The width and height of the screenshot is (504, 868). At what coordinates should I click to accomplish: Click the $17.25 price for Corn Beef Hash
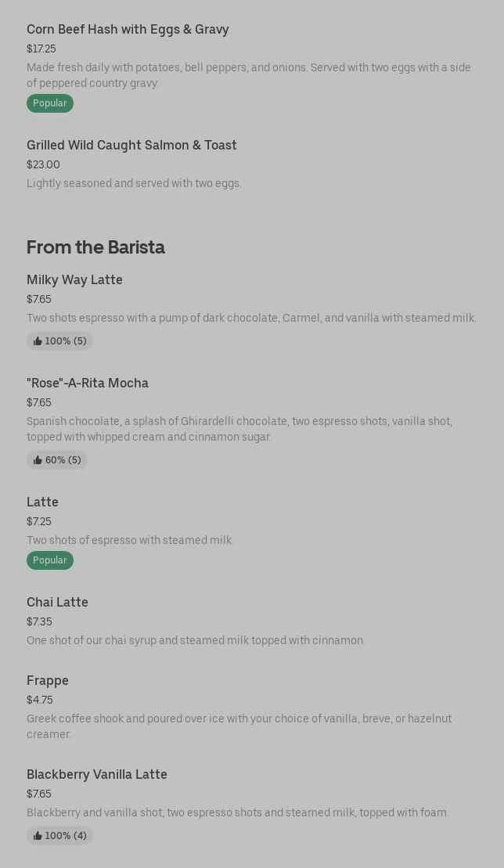41,49
